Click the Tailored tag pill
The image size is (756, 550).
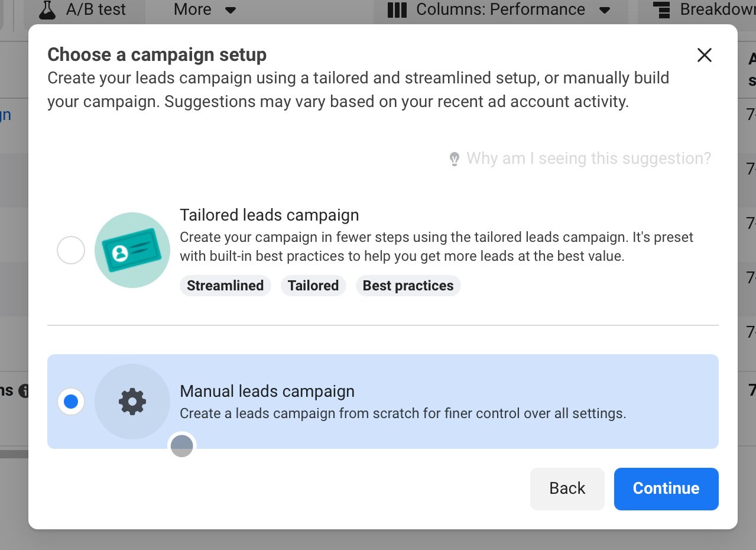pyautogui.click(x=313, y=286)
